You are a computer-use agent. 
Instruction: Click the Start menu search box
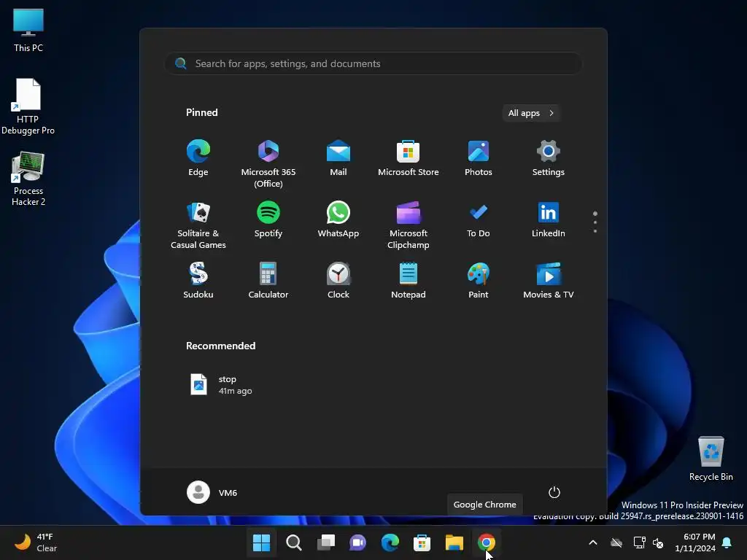coord(373,64)
